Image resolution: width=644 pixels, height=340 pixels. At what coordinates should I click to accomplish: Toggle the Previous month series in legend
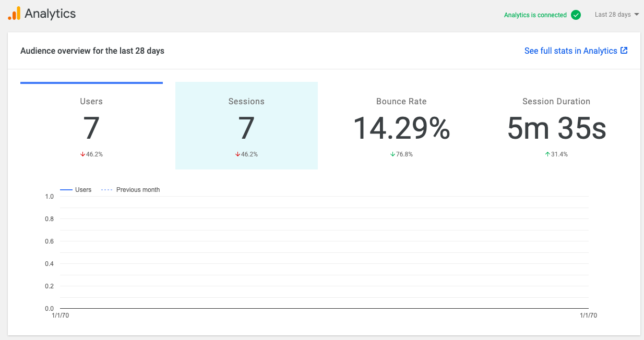click(130, 190)
